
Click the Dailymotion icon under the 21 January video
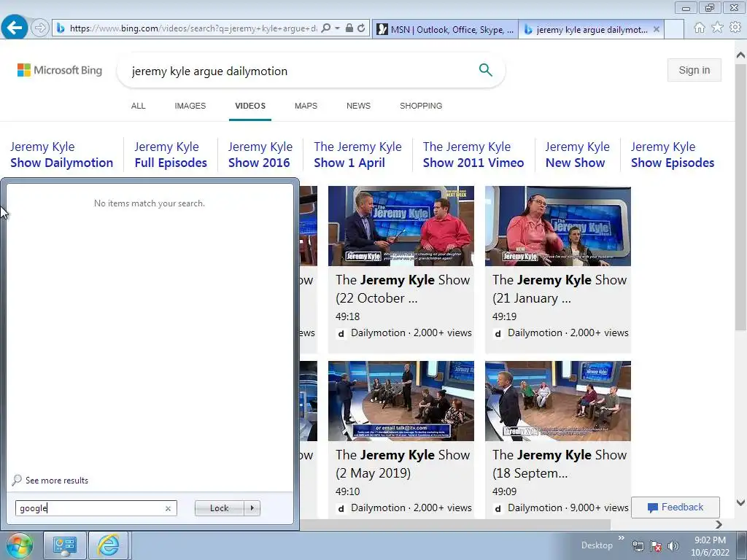tap(498, 333)
